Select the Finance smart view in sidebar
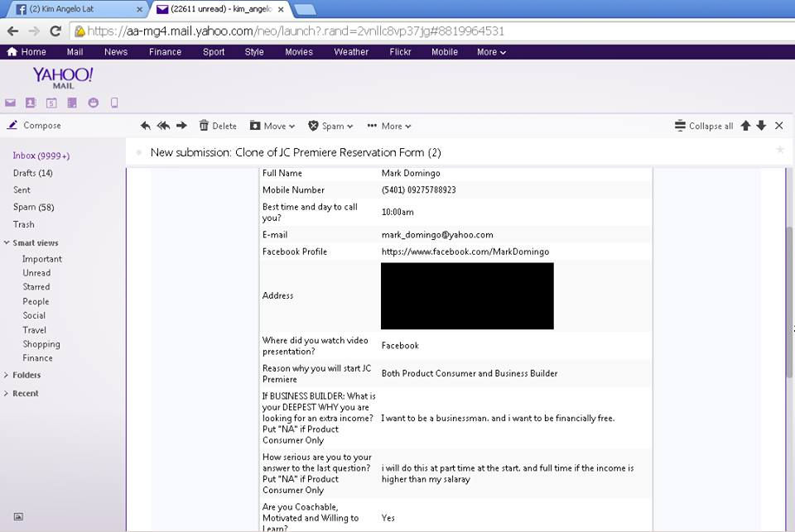Screen dimensions: 795x532 tap(37, 357)
